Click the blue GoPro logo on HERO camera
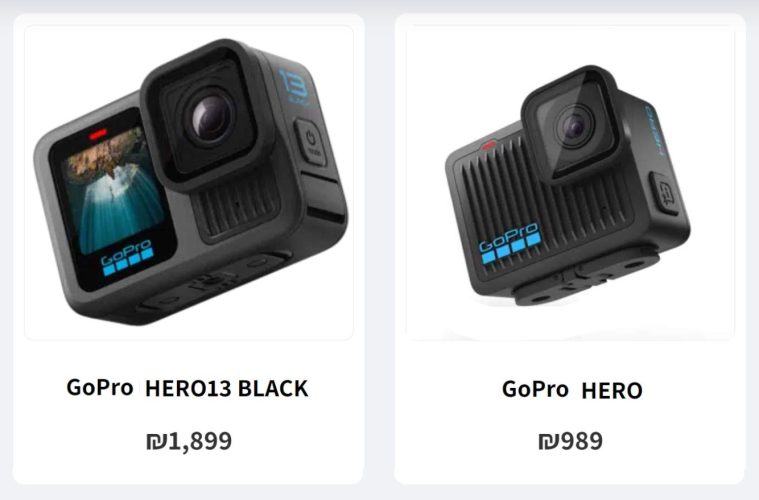 click(509, 242)
